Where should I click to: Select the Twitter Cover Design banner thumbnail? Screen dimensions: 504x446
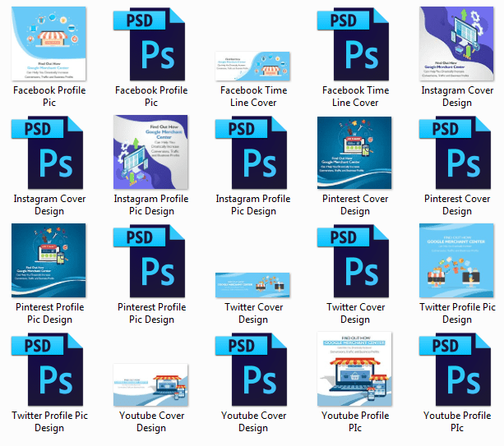pyautogui.click(x=253, y=284)
